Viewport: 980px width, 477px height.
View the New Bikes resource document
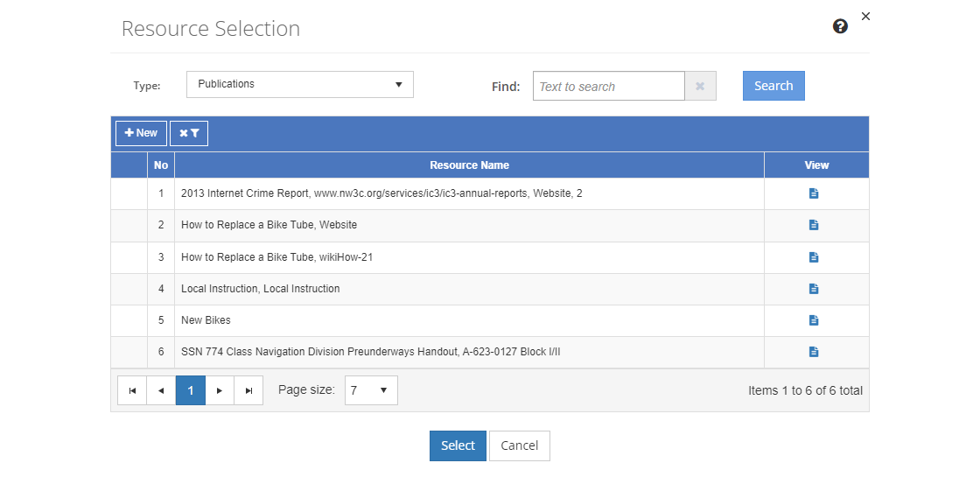[x=814, y=320]
